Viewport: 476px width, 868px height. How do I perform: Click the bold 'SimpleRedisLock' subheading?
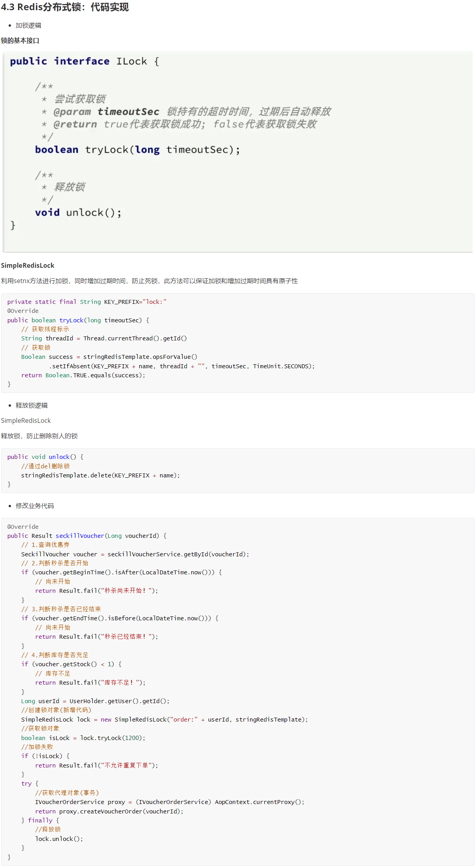27,266
